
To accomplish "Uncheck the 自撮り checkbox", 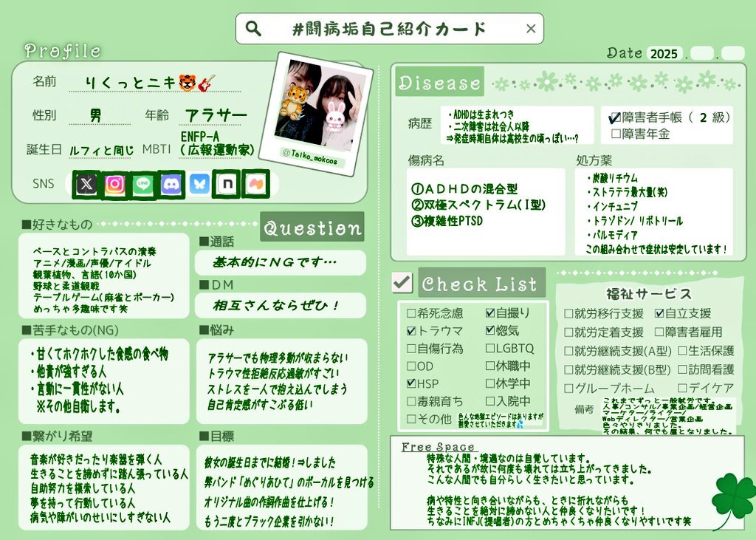I will click(490, 313).
